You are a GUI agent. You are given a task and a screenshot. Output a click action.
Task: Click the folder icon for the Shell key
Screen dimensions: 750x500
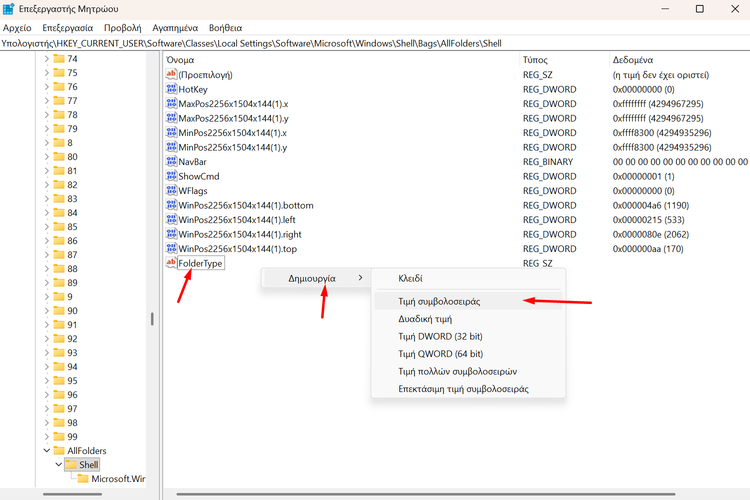click(71, 465)
